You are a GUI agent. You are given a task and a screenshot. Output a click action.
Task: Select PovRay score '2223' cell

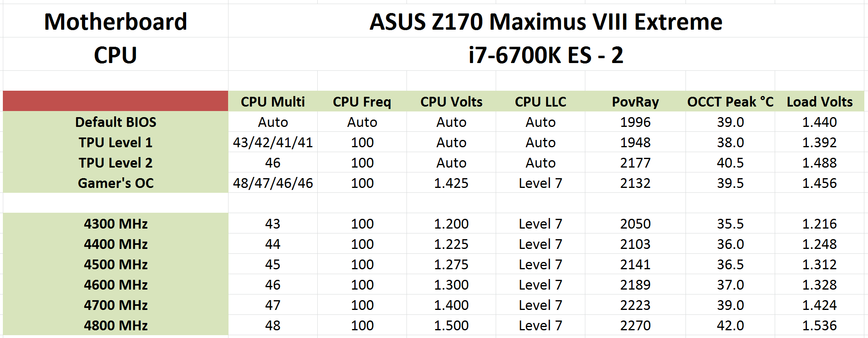(x=635, y=305)
